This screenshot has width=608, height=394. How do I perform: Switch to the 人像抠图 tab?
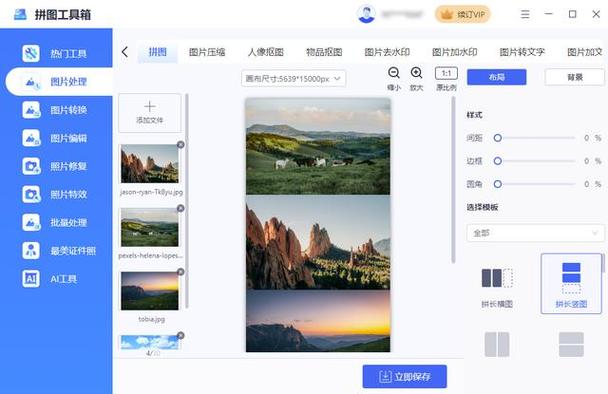click(x=266, y=52)
